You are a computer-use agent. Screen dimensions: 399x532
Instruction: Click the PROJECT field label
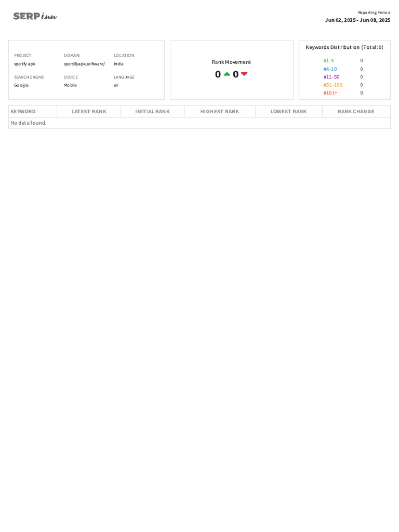point(23,55)
